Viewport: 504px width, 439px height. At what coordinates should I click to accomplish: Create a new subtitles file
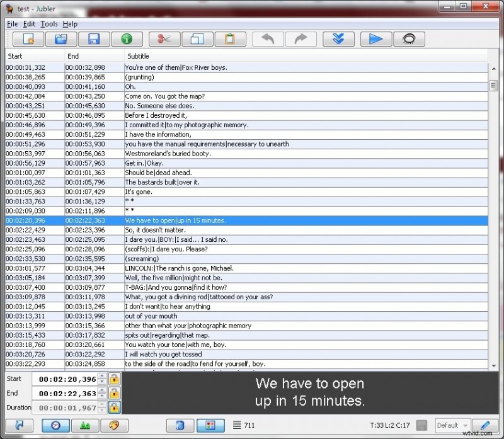[28, 38]
